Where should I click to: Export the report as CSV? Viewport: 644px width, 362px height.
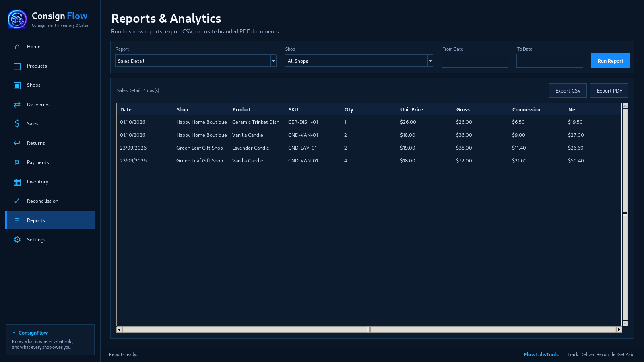coord(568,90)
